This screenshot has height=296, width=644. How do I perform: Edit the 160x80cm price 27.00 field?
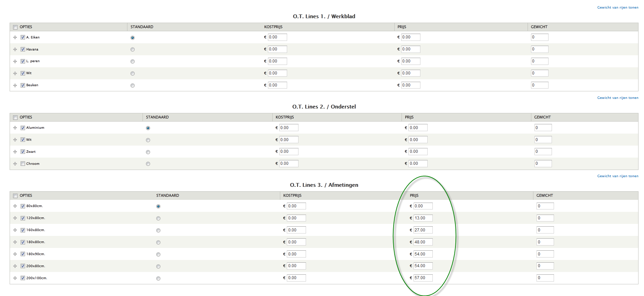click(x=423, y=230)
